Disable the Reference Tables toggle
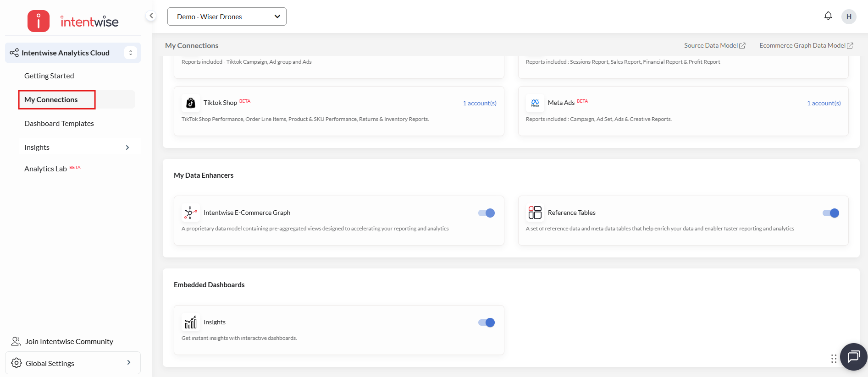Viewport: 868px width, 377px height. [x=830, y=213]
